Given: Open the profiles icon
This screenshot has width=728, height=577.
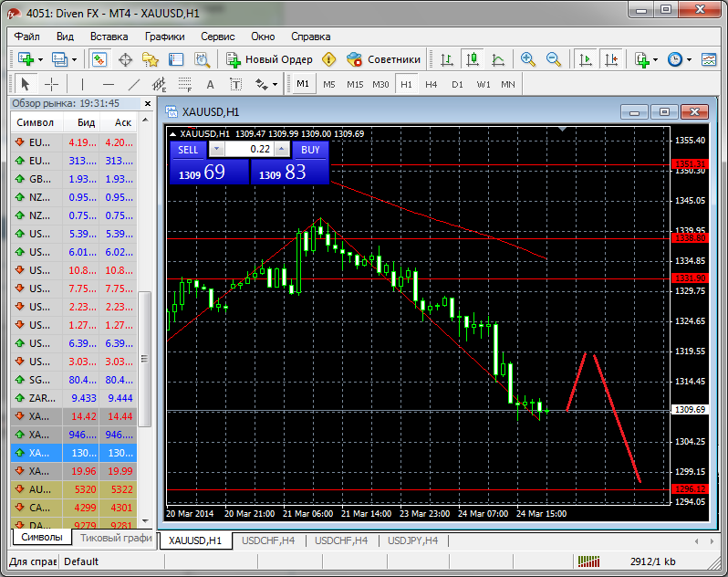Looking at the screenshot, I should coord(59,59).
